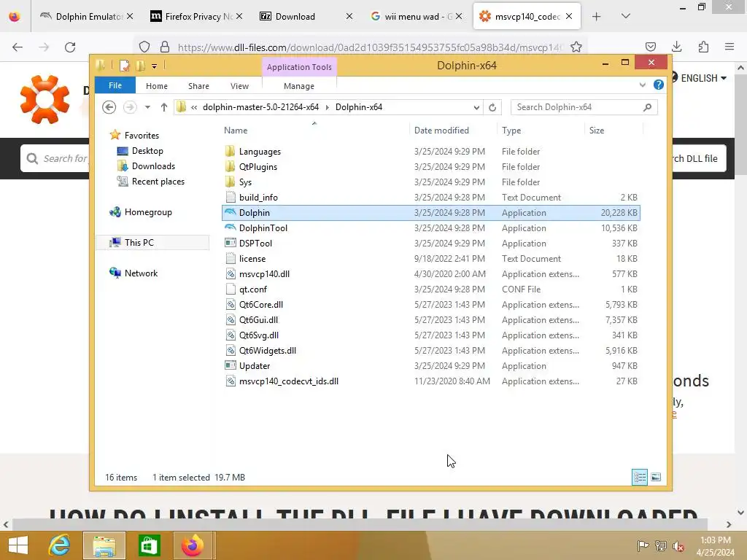Sort files by Type column header
The image size is (747, 560).
click(511, 130)
